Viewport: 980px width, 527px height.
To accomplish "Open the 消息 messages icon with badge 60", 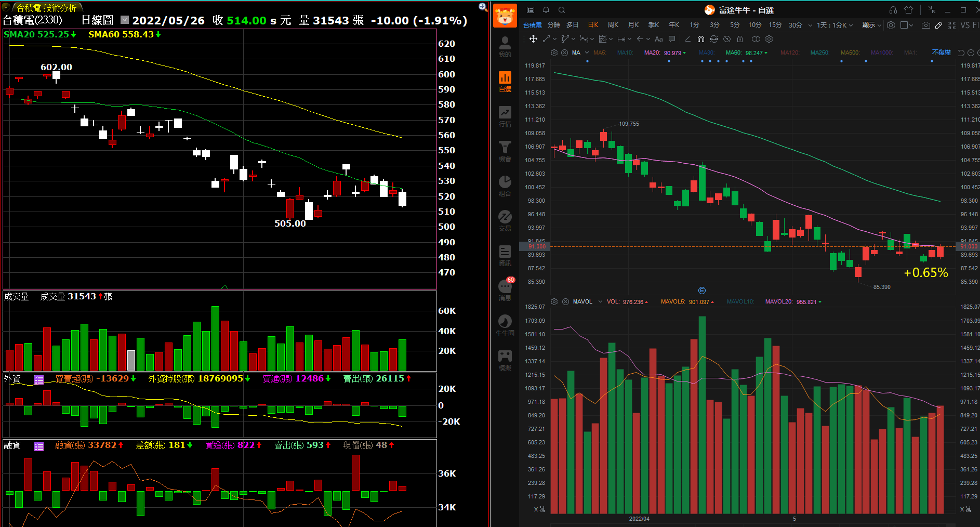I will 505,289.
